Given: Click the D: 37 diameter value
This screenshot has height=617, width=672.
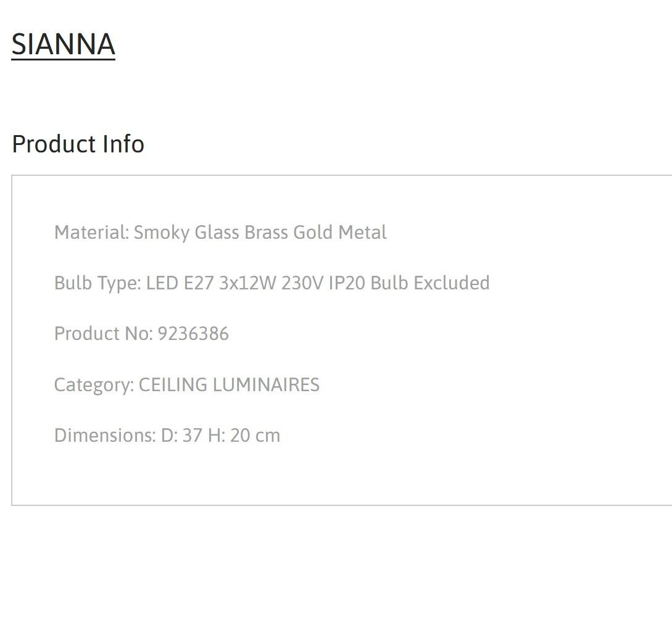Looking at the screenshot, I should click(181, 436).
